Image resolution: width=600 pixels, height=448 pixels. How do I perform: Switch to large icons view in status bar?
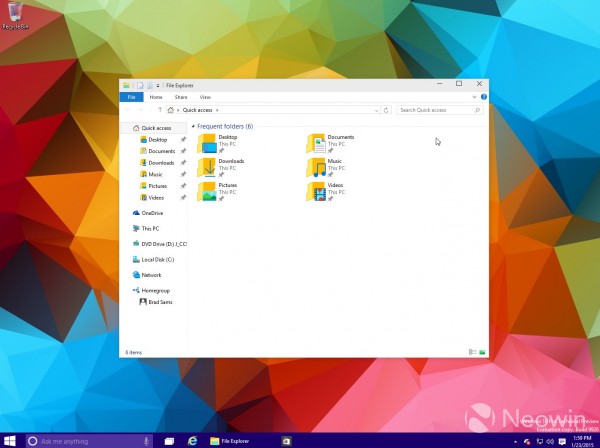click(x=482, y=353)
